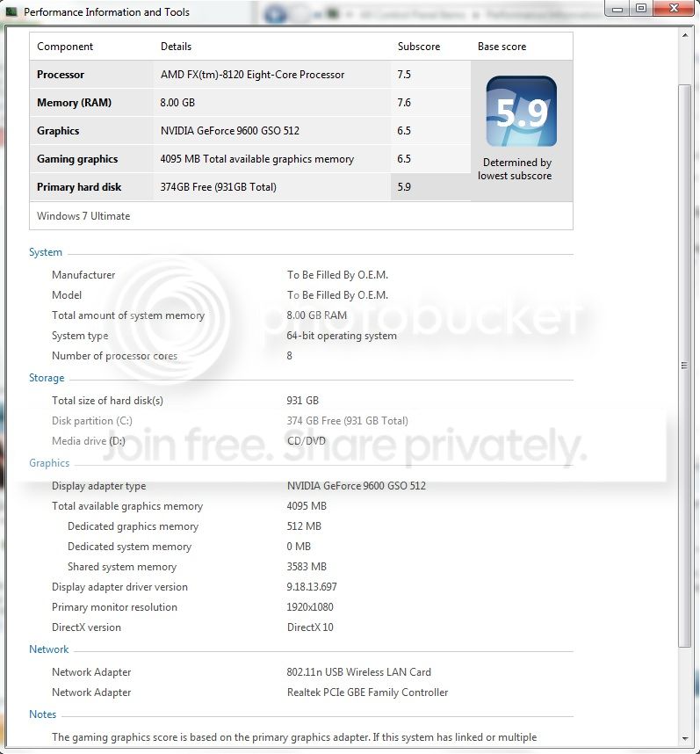Select the Processor row
The width and height of the screenshot is (700, 754).
(x=249, y=75)
